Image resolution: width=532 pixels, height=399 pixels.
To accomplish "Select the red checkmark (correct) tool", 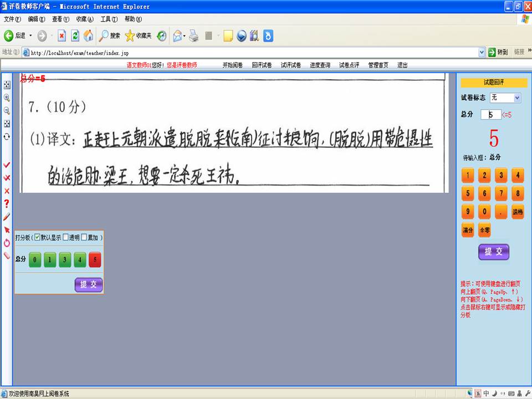I will coord(7,165).
